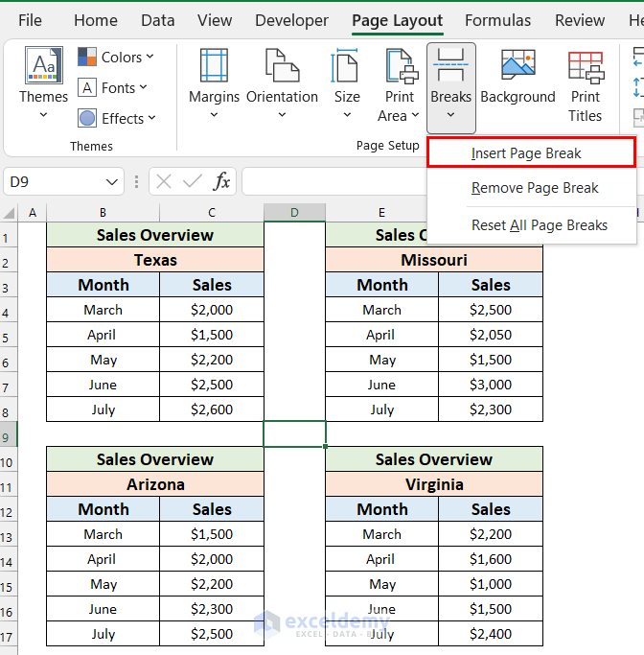Switch to the View tab
The height and width of the screenshot is (655, 644).
tap(215, 20)
